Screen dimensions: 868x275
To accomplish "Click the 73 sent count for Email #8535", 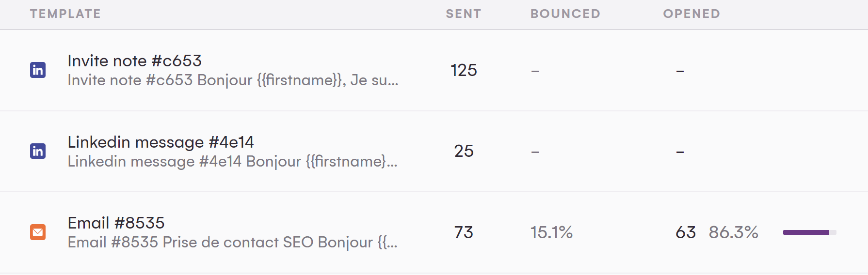I will [x=464, y=233].
